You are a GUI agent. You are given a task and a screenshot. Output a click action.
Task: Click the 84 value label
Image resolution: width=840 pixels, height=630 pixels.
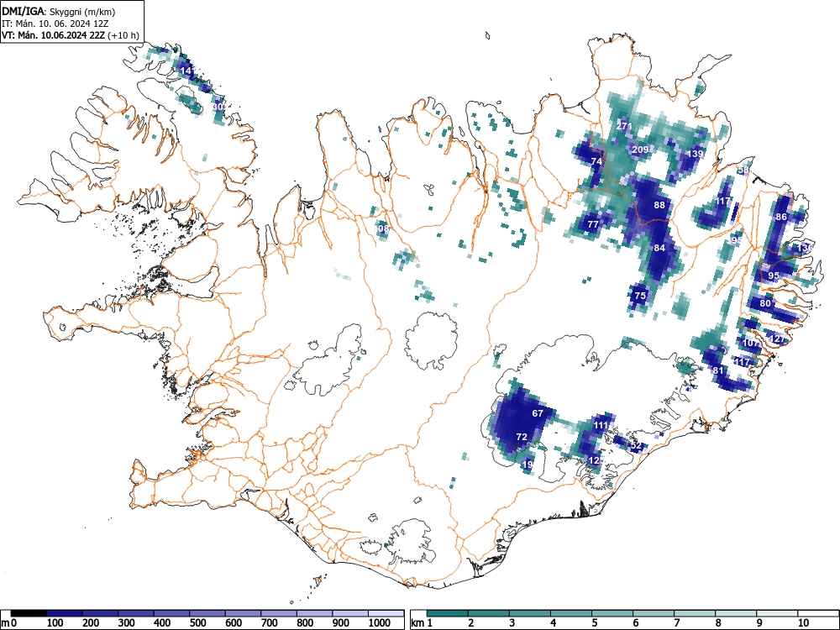click(659, 248)
